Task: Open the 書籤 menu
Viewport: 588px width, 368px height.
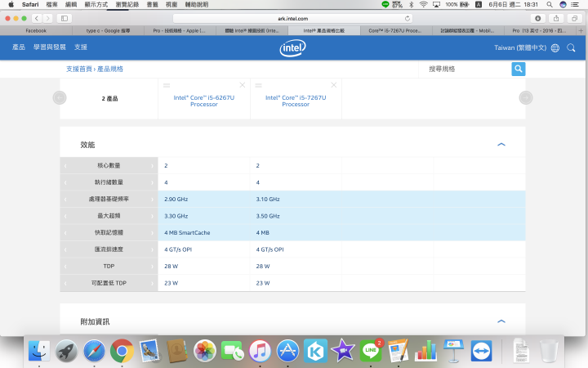Action: [152, 5]
